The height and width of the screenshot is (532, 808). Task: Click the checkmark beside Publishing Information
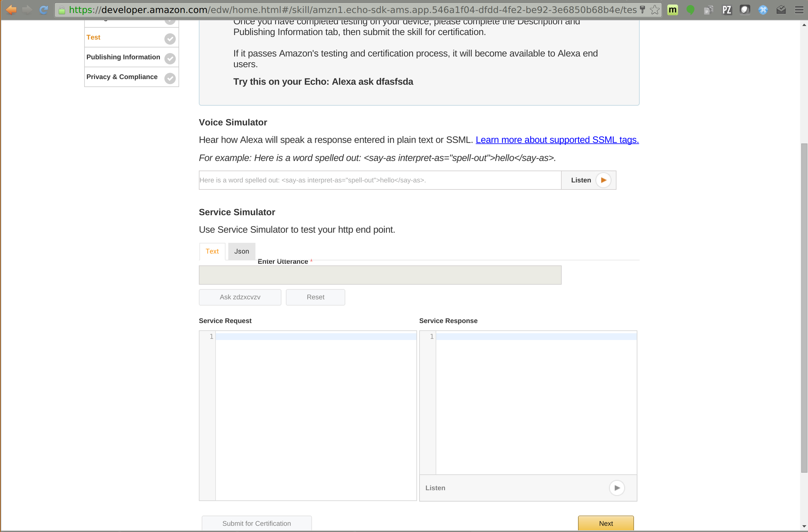[170, 58]
